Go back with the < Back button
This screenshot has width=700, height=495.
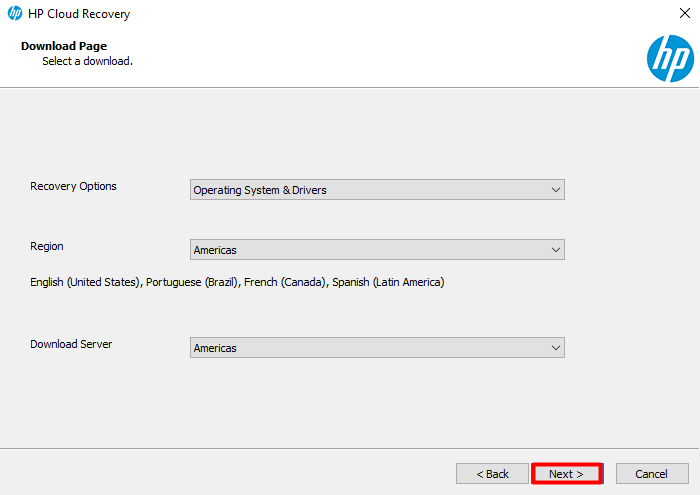[492, 474]
